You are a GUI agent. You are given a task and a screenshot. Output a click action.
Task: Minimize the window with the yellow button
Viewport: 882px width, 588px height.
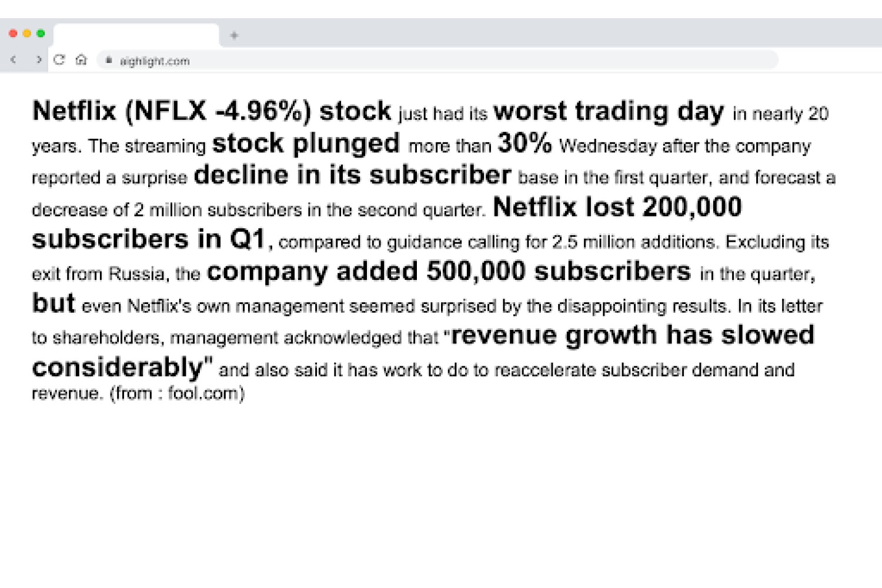pyautogui.click(x=27, y=34)
